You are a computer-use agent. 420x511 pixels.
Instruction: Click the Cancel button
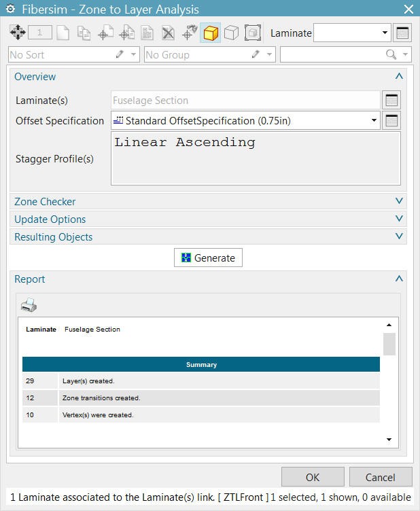(380, 477)
